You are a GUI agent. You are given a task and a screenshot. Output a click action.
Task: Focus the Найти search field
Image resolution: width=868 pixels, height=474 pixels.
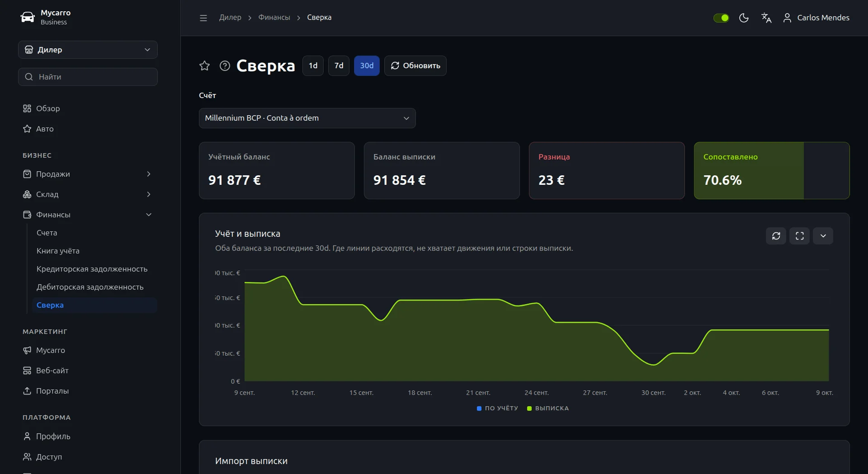pos(88,77)
